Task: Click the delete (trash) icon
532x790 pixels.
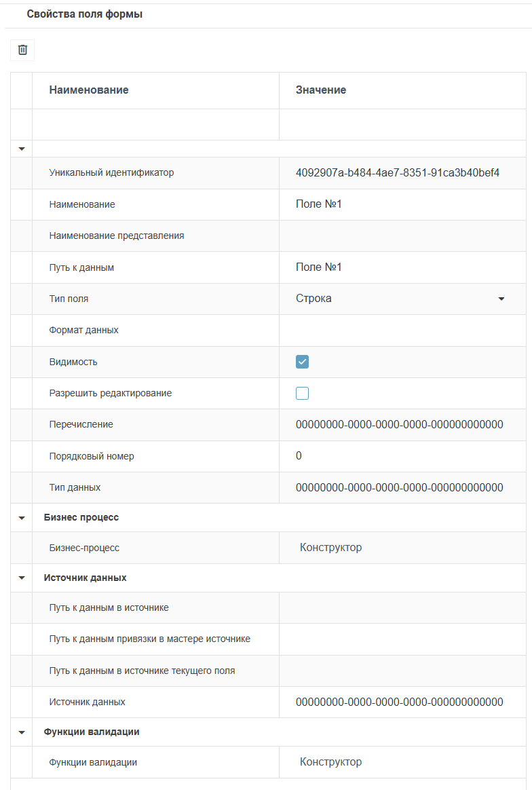Action: pos(22,50)
